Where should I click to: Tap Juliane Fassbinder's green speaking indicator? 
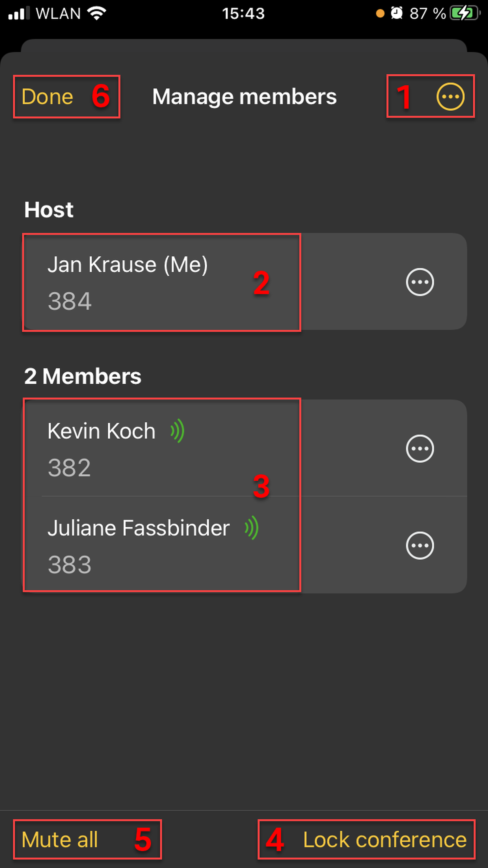point(252,528)
